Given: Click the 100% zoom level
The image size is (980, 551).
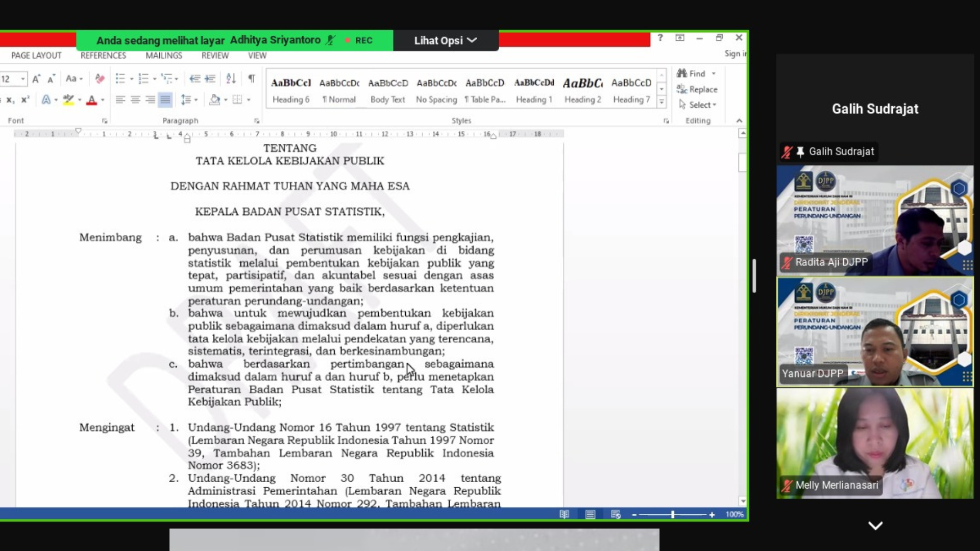Looking at the screenshot, I should tap(734, 514).
